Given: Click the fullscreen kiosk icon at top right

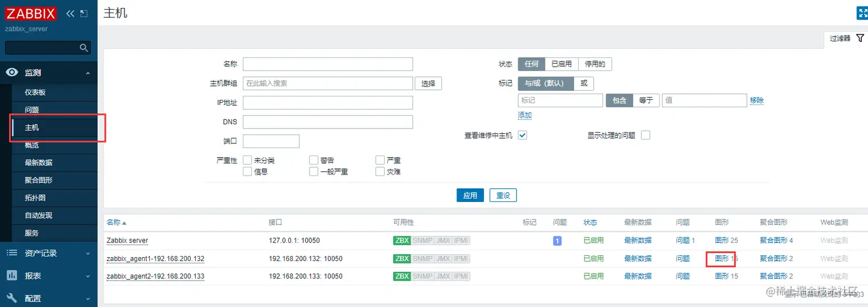Looking at the screenshot, I should (x=862, y=14).
